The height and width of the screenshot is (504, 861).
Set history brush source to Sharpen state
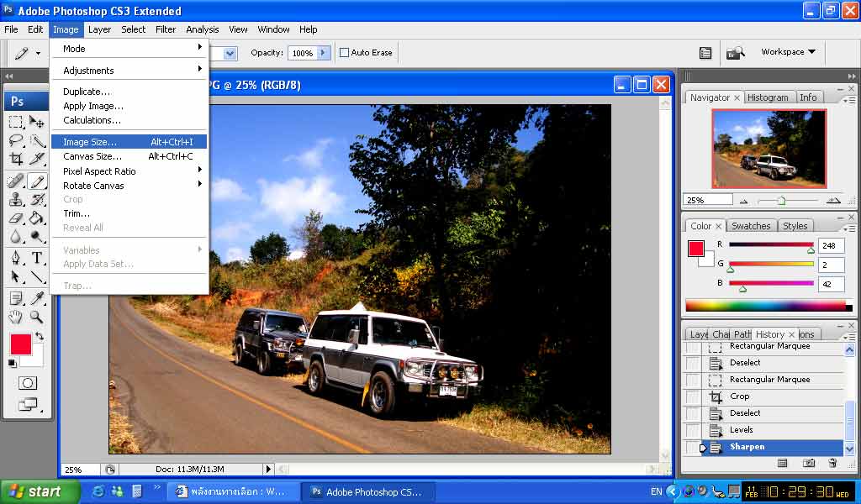click(x=693, y=447)
